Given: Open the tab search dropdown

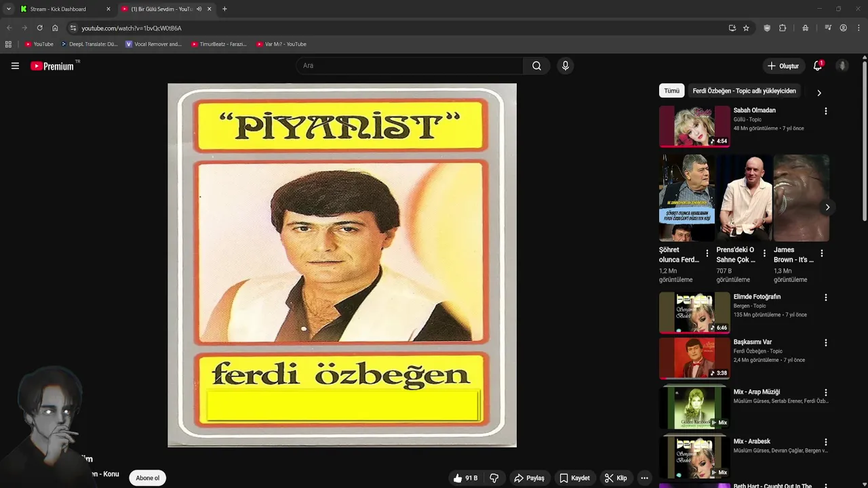Looking at the screenshot, I should click(8, 9).
